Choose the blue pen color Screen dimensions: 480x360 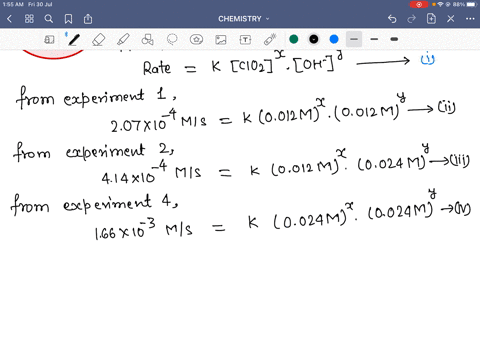334,39
